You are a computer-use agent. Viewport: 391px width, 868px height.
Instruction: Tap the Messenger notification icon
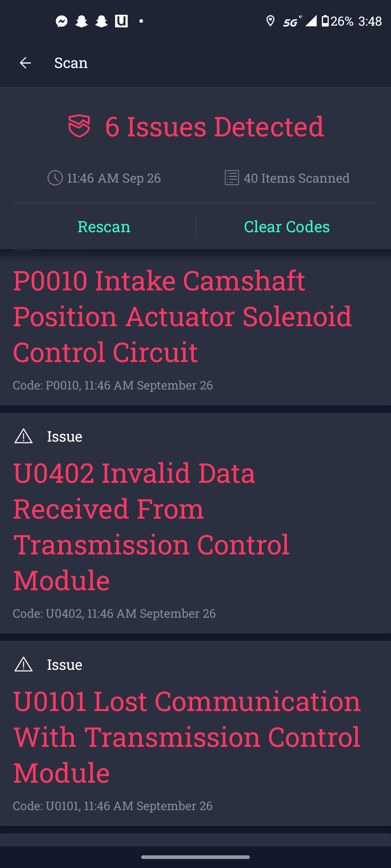pos(62,21)
